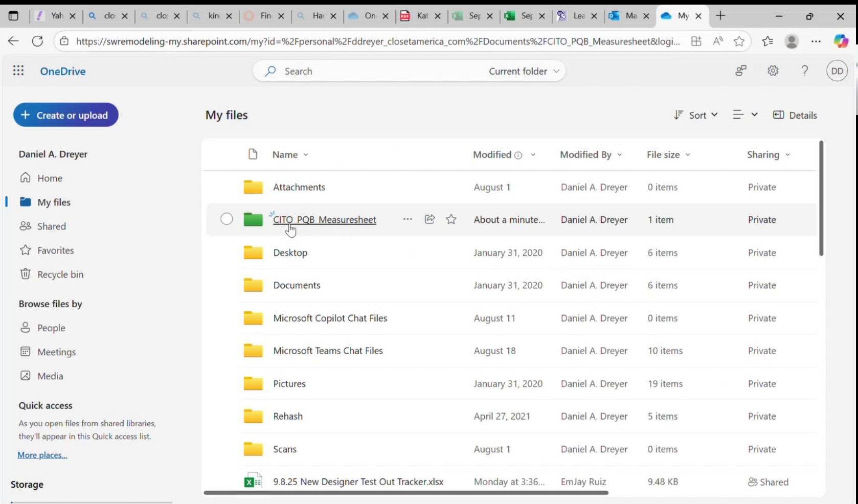Screen dimensions: 858x504
Task: Star CITO_PQB_Measuresheet as a favorite
Action: point(451,219)
